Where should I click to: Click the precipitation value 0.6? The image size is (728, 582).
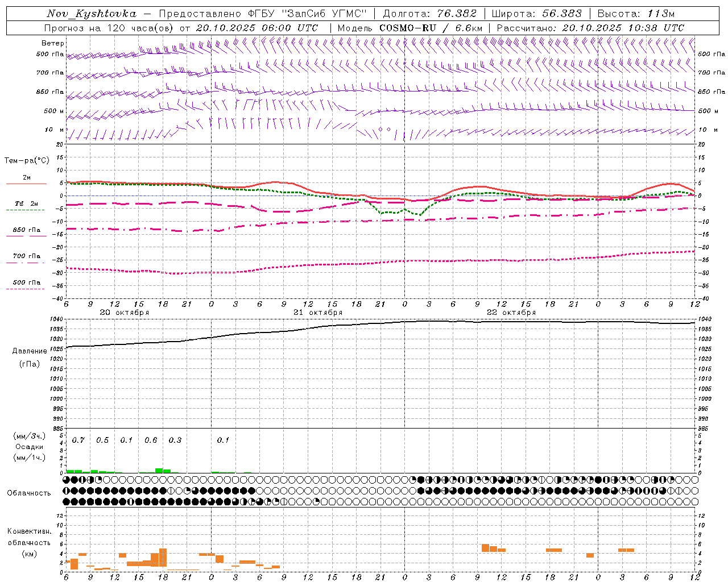coord(151,440)
